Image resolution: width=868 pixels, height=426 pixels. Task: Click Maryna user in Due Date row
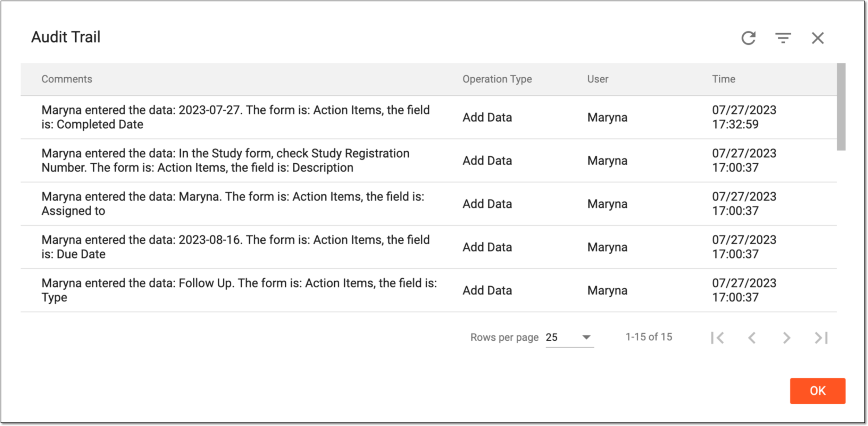[607, 247]
